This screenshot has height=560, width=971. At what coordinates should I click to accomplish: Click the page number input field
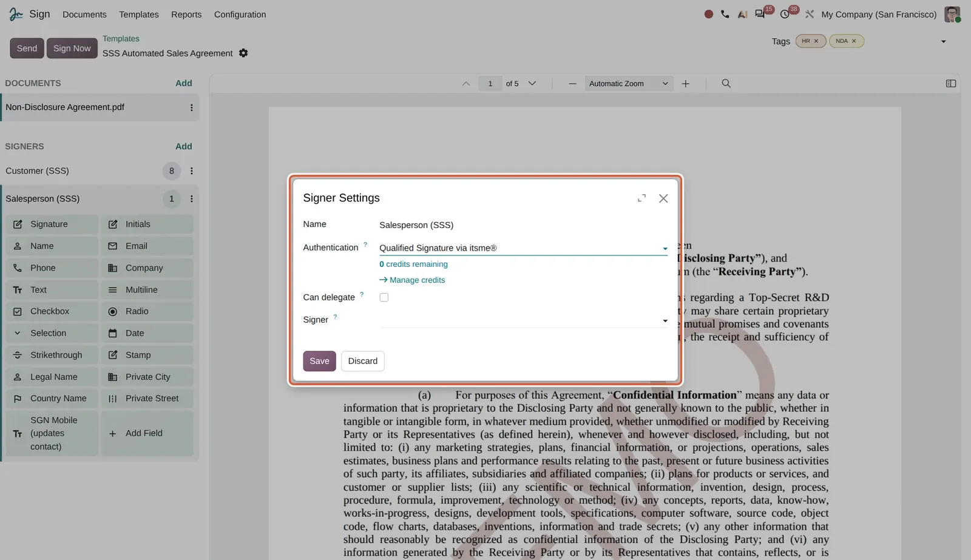coord(490,84)
